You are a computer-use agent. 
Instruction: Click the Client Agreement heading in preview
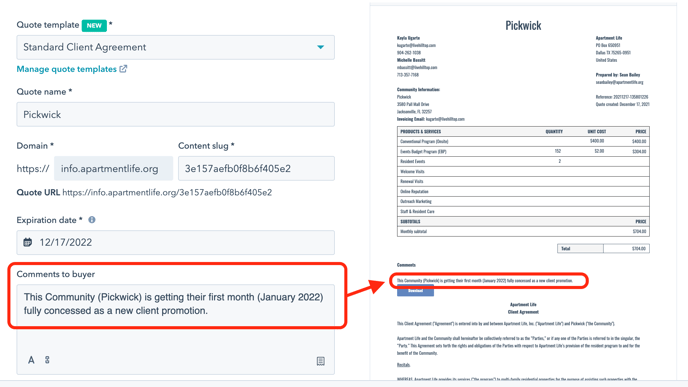click(x=523, y=312)
